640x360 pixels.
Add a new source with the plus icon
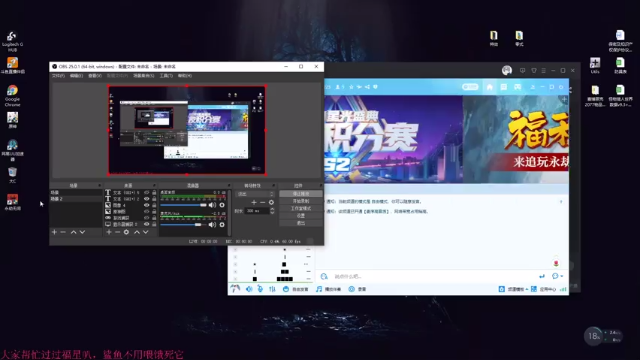[109, 232]
